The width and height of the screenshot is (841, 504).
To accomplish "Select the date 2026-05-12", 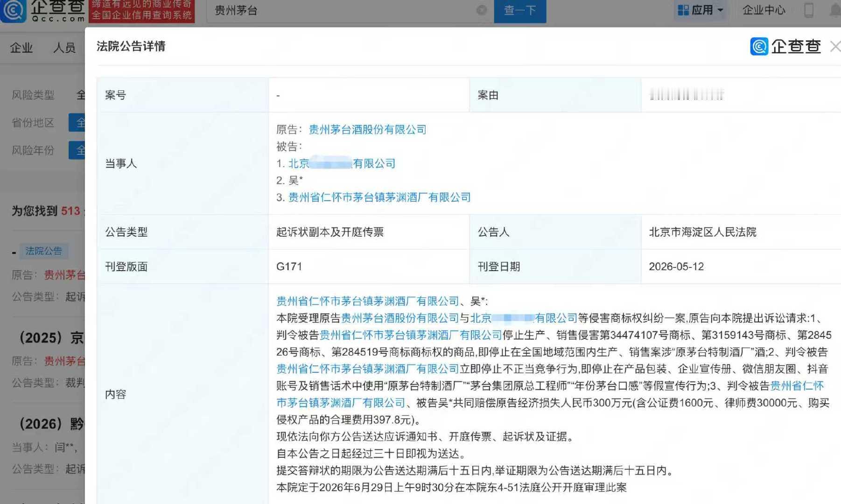I will (x=676, y=266).
